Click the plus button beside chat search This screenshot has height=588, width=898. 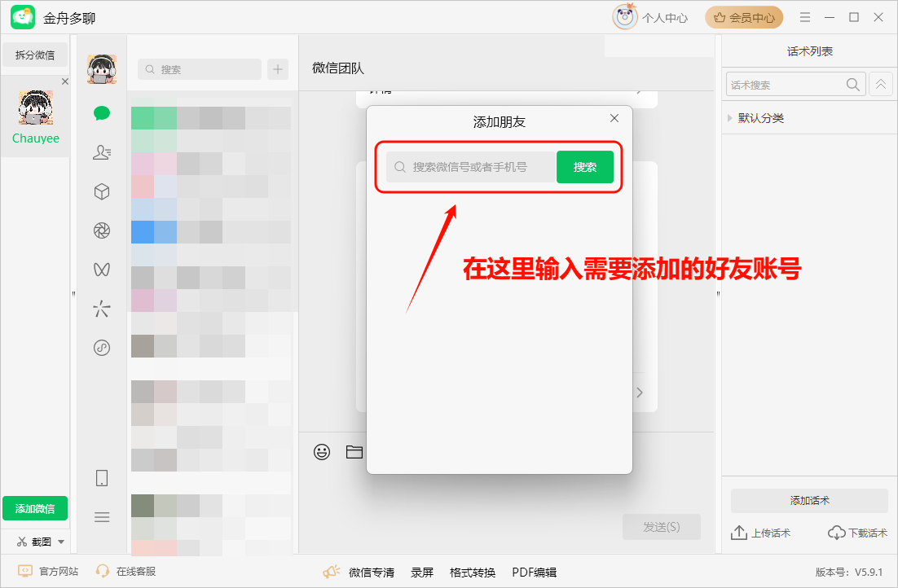(x=278, y=69)
